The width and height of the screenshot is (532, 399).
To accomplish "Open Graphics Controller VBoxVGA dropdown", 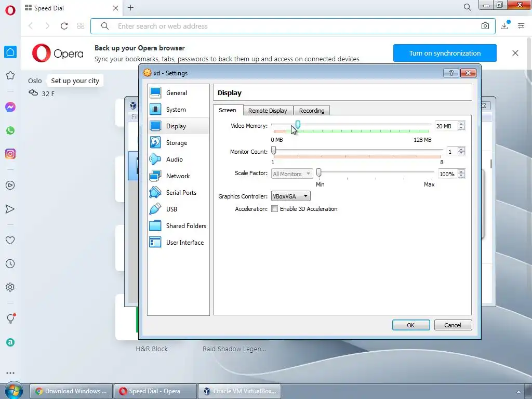I will tap(291, 196).
